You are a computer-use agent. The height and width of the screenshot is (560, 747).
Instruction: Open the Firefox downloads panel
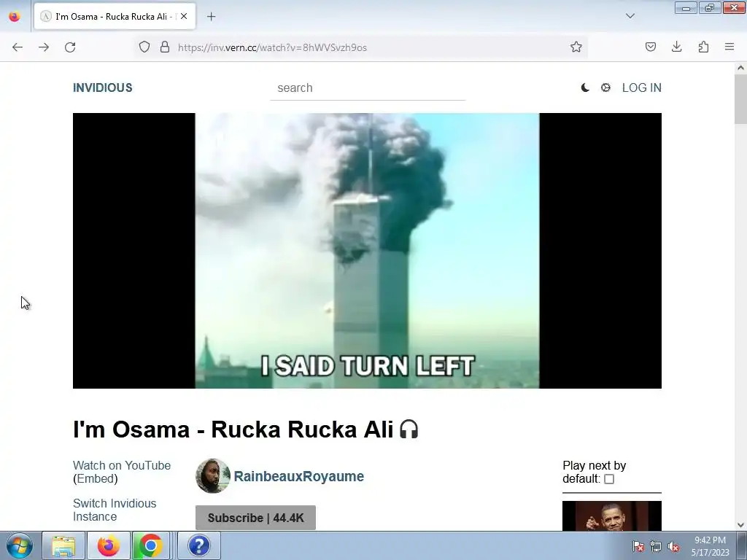point(676,47)
